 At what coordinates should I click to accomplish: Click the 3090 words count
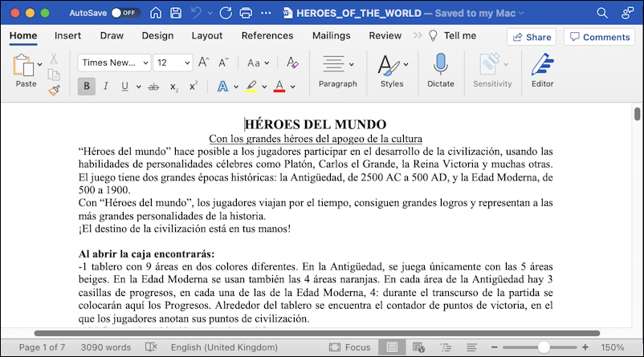(106, 347)
